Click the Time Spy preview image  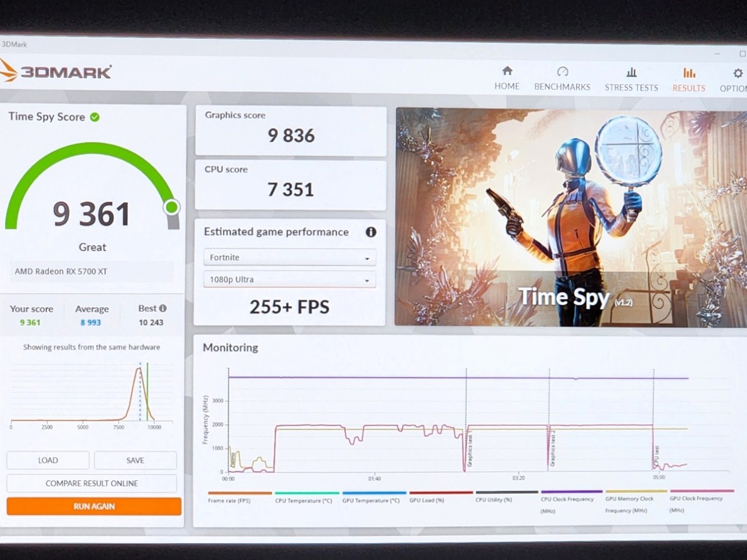tap(571, 217)
